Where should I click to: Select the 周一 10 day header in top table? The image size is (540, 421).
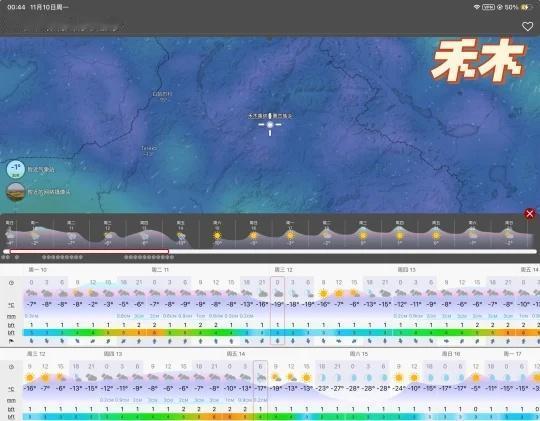pyautogui.click(x=37, y=270)
